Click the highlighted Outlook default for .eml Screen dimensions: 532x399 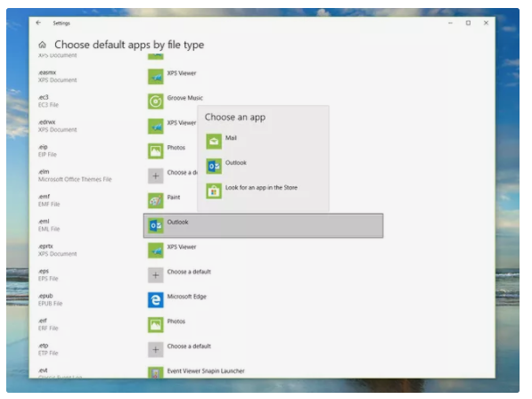click(x=263, y=225)
